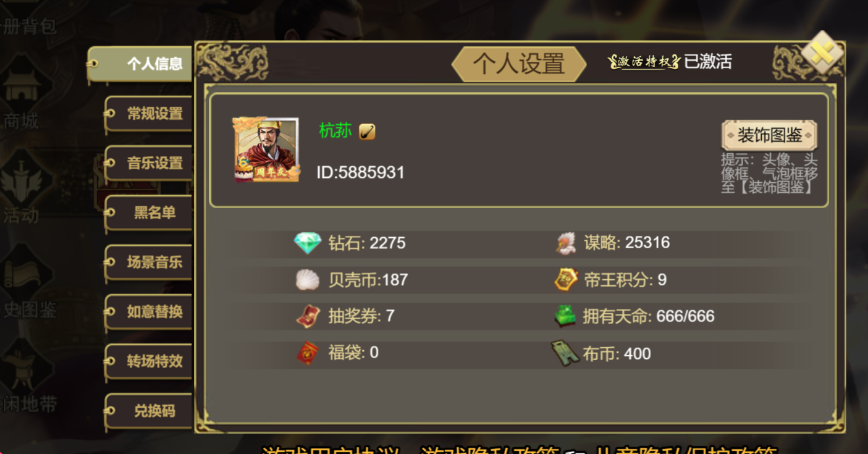The width and height of the screenshot is (868, 454).
Task: Open the 如意替换 tab
Action: (148, 311)
